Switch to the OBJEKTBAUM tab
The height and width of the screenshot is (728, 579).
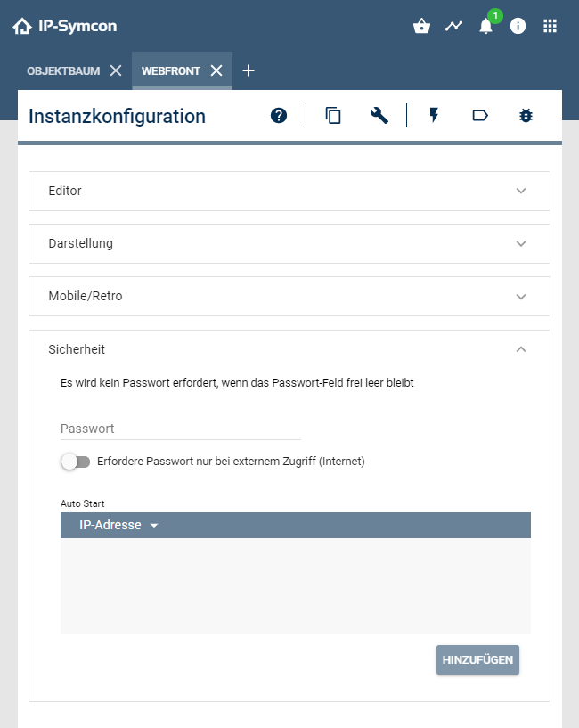pyautogui.click(x=62, y=70)
